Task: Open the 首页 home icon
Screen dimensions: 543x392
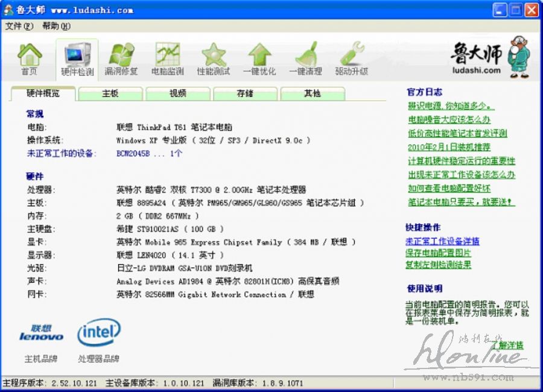Action: (29, 59)
